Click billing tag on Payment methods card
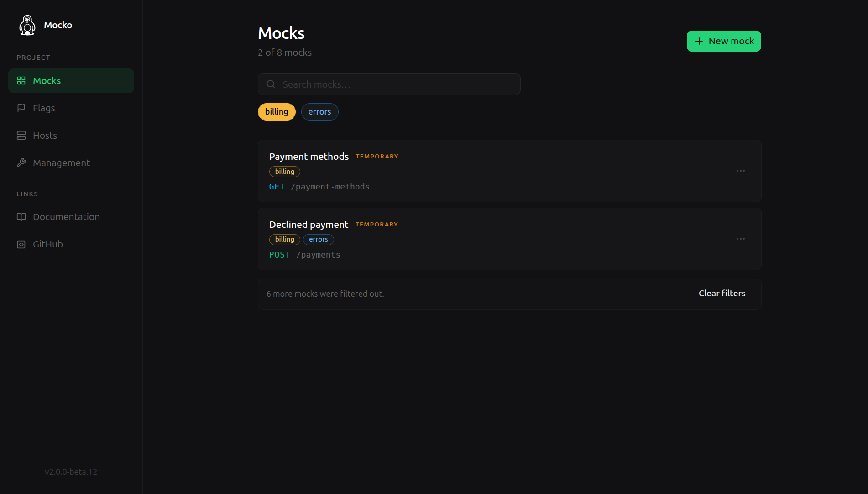Image resolution: width=868 pixels, height=494 pixels. pyautogui.click(x=285, y=172)
